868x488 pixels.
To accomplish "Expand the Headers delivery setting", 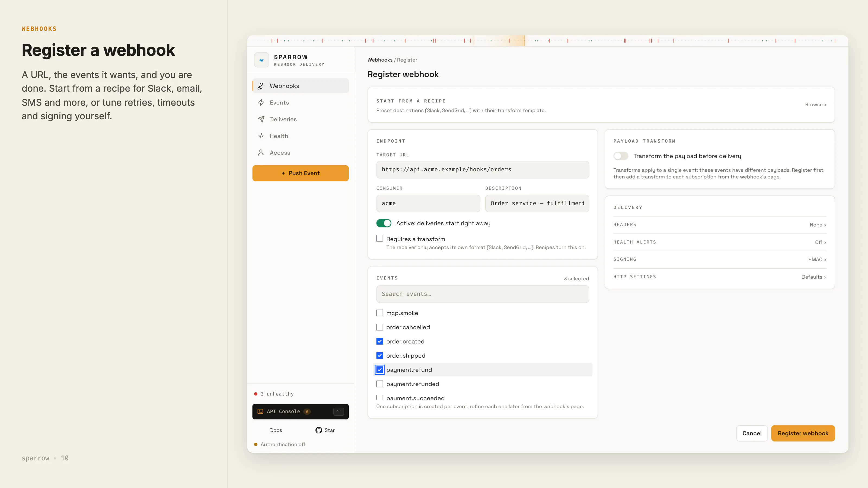I will [x=720, y=225].
